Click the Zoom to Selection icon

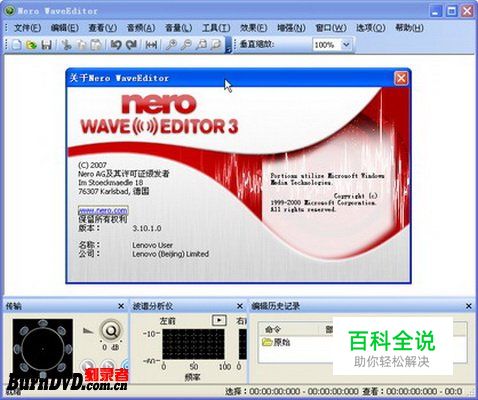(x=201, y=45)
